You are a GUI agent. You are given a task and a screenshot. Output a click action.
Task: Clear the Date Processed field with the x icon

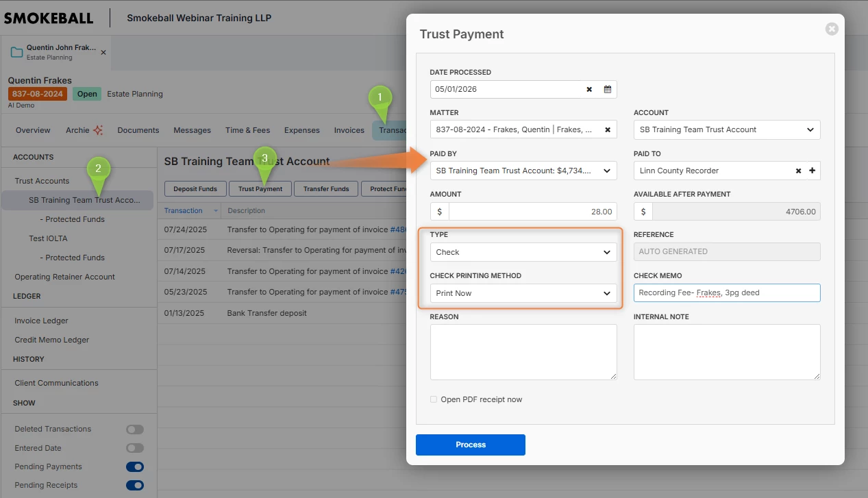tap(589, 89)
